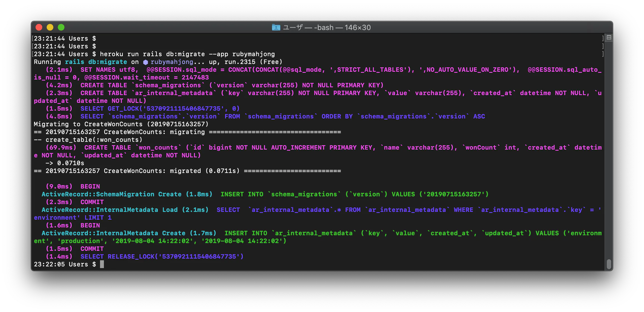644x312 pixels.
Task: Click the green full-screen window button
Action: coord(61,27)
